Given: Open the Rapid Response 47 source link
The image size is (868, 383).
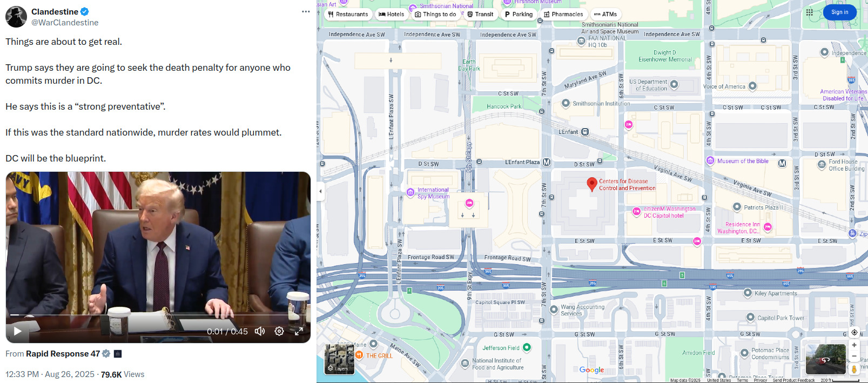Looking at the screenshot, I should coord(63,354).
